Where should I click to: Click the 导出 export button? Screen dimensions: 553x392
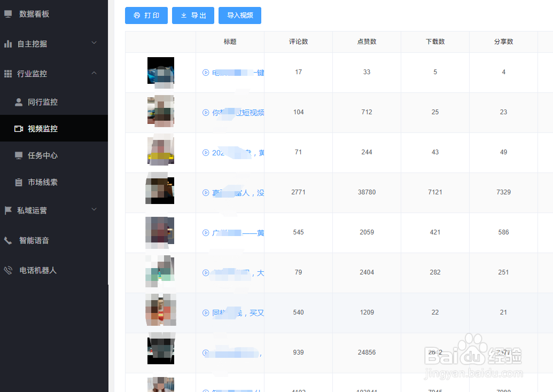pos(193,15)
